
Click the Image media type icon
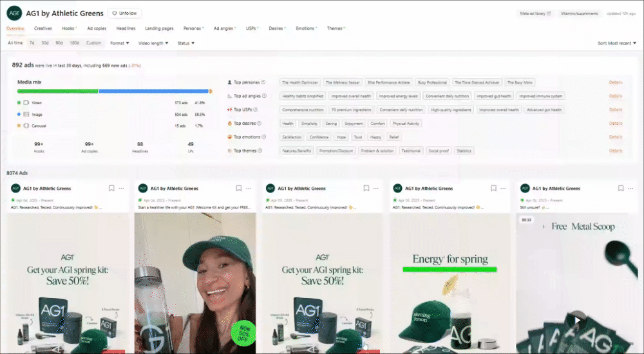(26, 114)
